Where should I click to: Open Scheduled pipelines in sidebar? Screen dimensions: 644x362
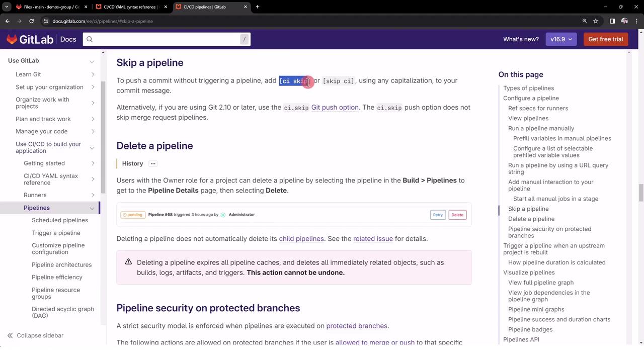coord(60,220)
